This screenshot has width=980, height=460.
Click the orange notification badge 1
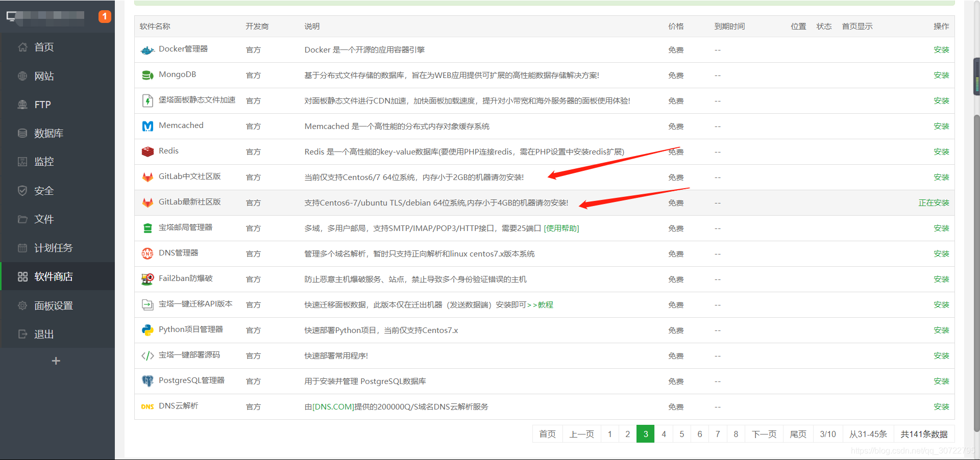(105, 16)
